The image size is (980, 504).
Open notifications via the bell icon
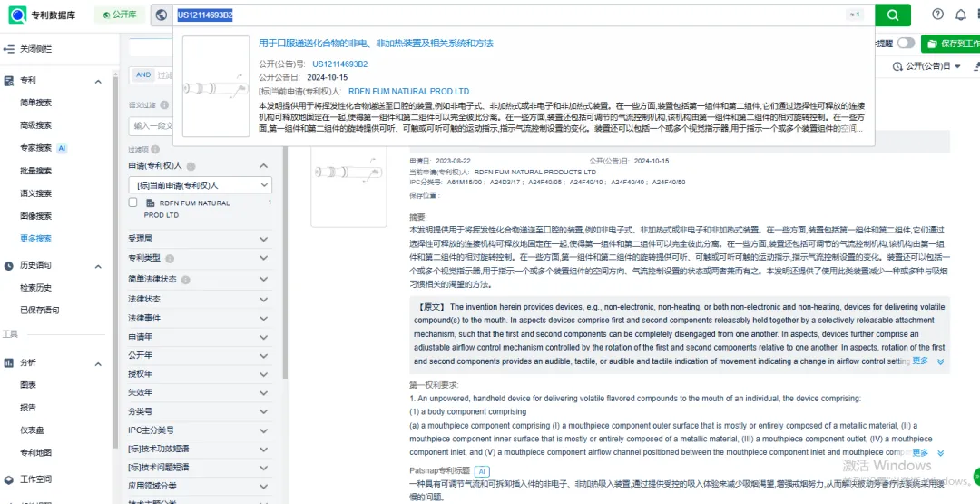(961, 15)
